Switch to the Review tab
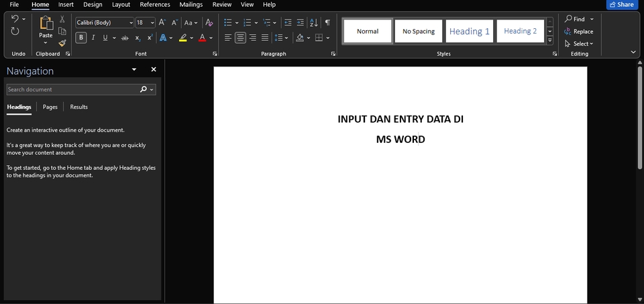 [x=222, y=5]
